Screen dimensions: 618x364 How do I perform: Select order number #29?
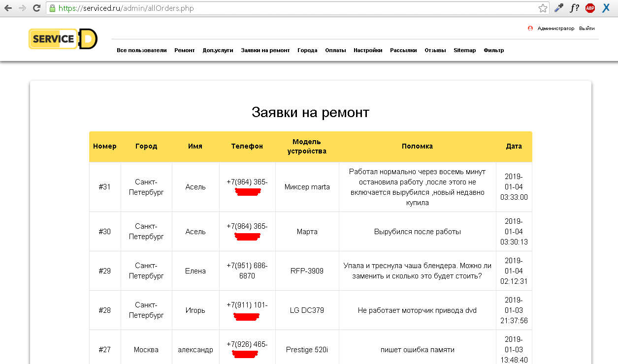105,271
